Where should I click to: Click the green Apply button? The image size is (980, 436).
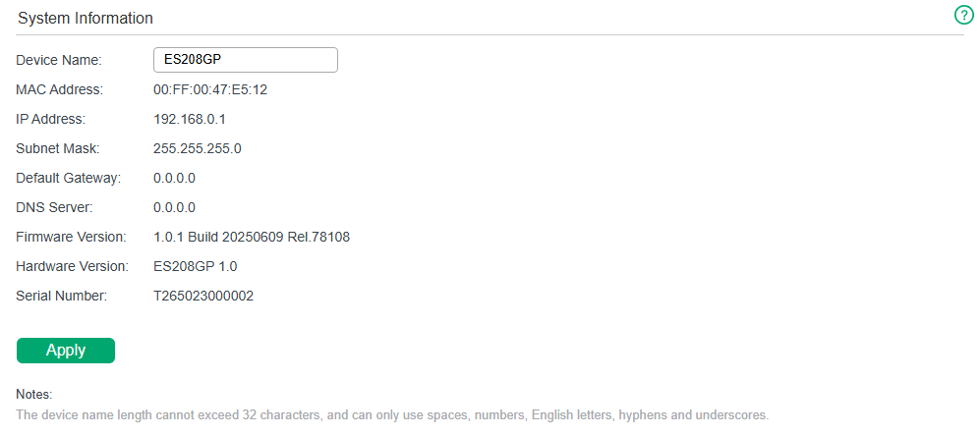pyautogui.click(x=66, y=351)
